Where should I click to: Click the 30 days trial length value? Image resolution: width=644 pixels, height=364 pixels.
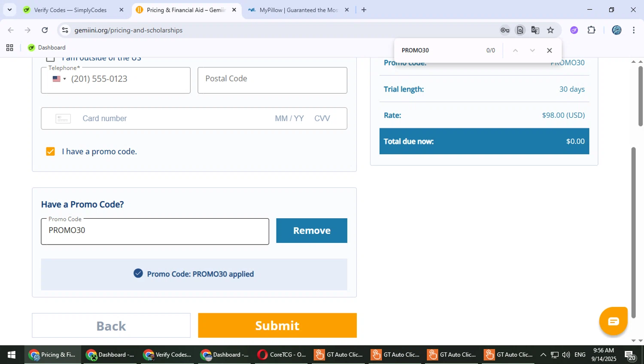click(572, 89)
